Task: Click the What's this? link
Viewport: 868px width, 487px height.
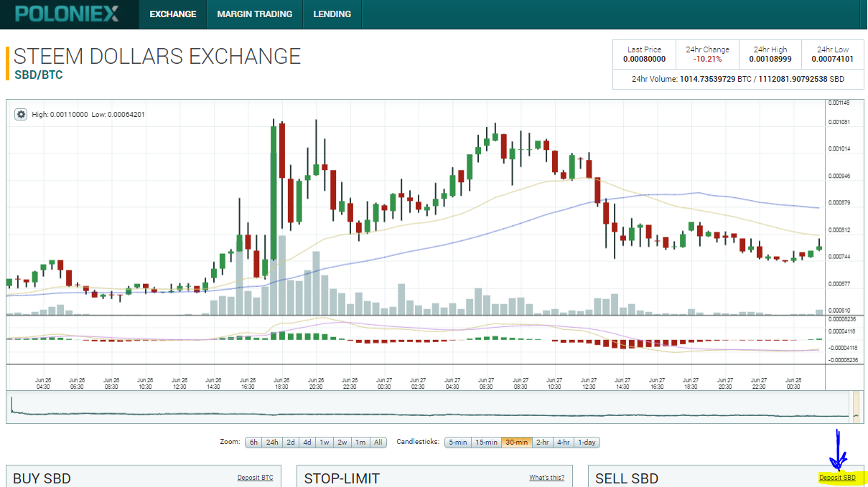Action: pos(546,478)
